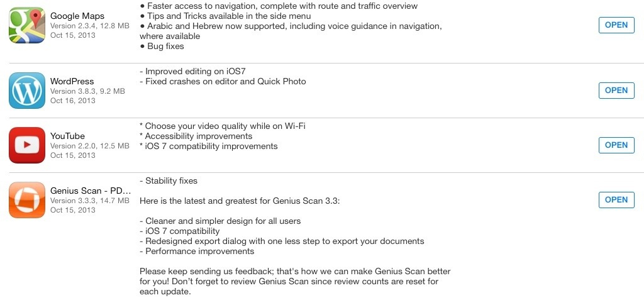Click WordPress version 3.8.3 info

point(87,91)
